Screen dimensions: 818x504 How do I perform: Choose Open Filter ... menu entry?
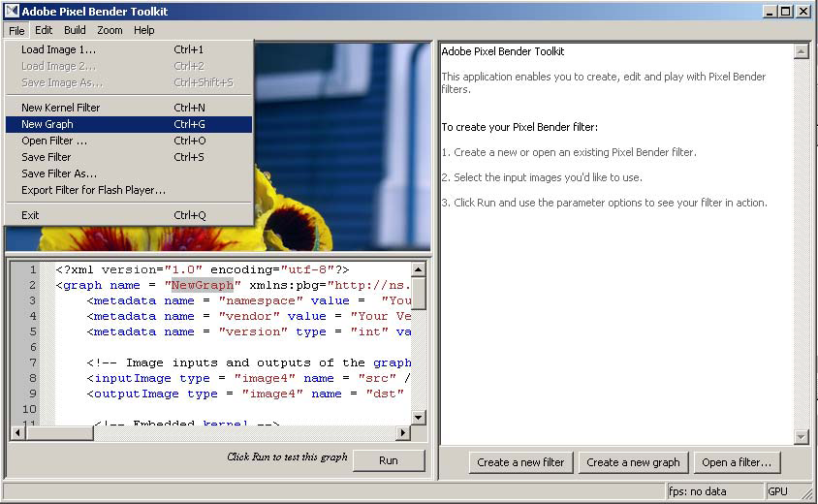(x=129, y=141)
